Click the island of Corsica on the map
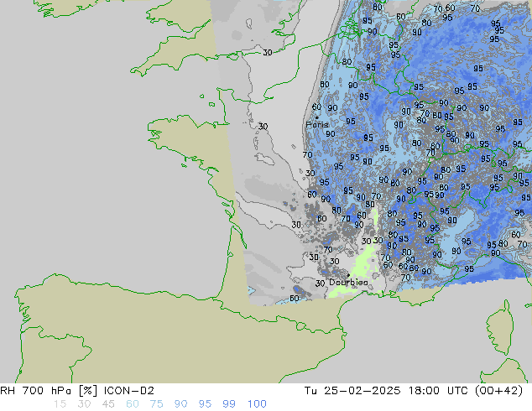532x411 pixels. click(500, 327)
